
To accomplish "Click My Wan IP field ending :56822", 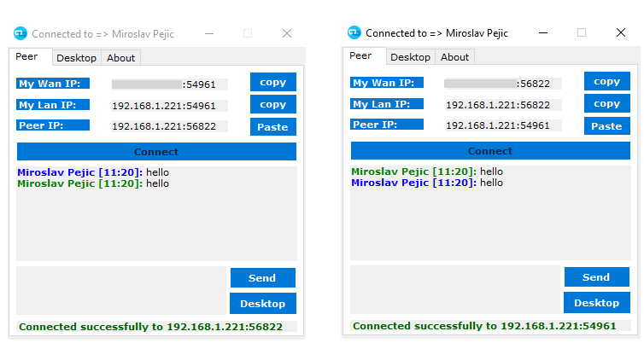I will (x=503, y=84).
